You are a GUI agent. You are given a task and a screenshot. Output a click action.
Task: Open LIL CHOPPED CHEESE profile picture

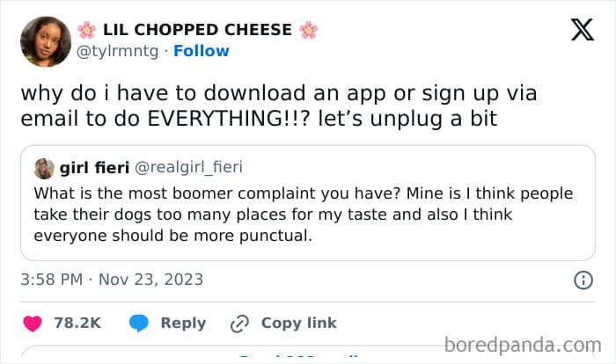click(x=45, y=40)
